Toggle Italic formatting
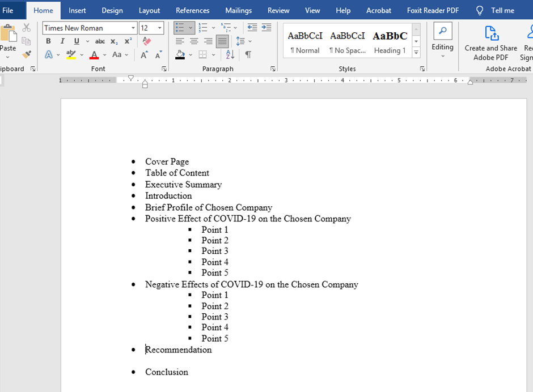Image resolution: width=533 pixels, height=392 pixels. tap(62, 41)
